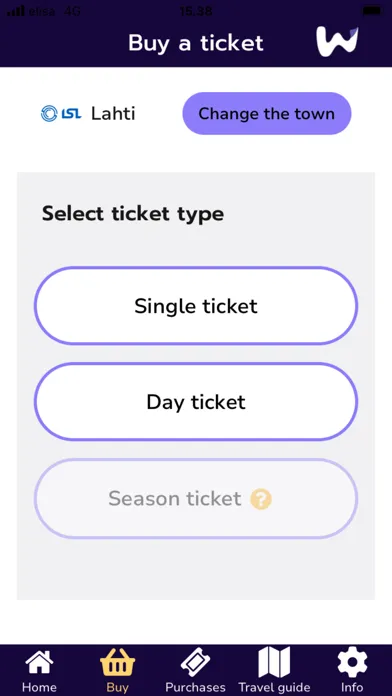Viewport: 392px width, 696px height.
Task: Tap the Buy a ticket header title
Action: (x=196, y=44)
